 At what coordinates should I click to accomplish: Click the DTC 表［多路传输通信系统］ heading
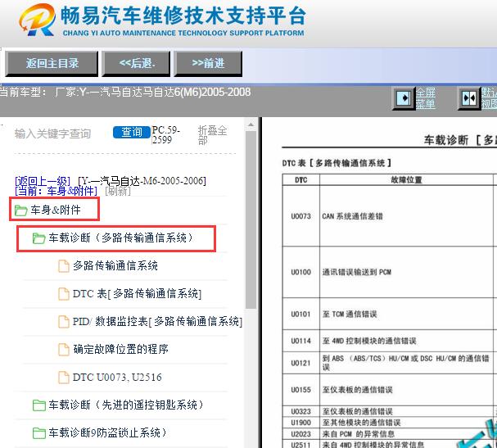tap(337, 163)
